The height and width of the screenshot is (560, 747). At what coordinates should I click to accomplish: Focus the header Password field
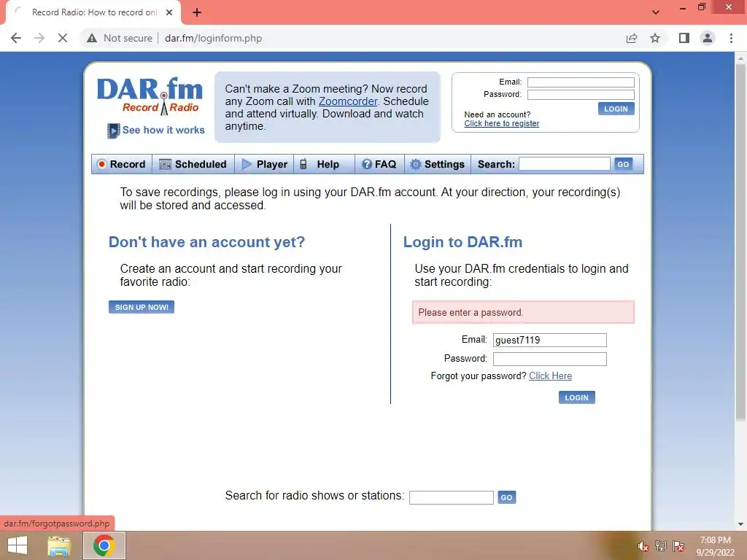pos(581,95)
